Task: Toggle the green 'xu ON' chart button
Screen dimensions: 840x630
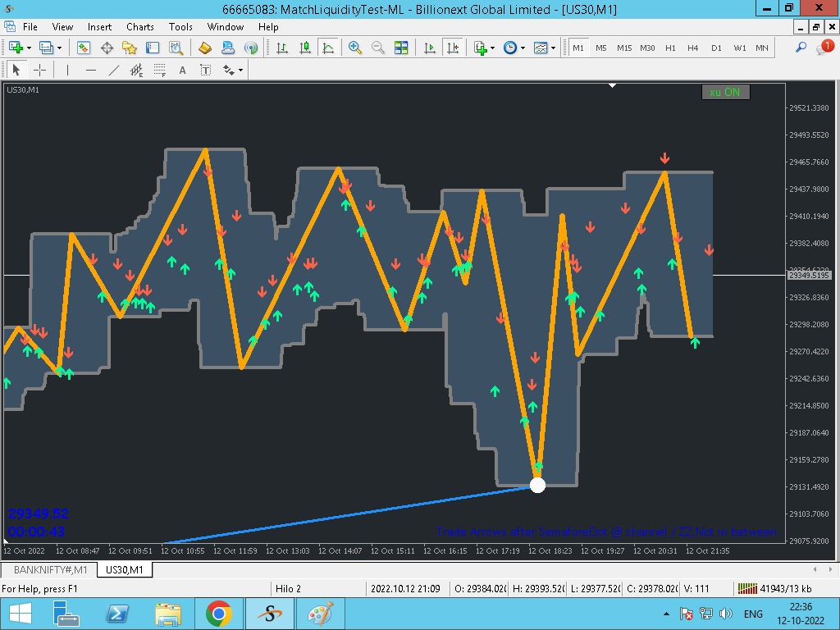Action: 725,92
